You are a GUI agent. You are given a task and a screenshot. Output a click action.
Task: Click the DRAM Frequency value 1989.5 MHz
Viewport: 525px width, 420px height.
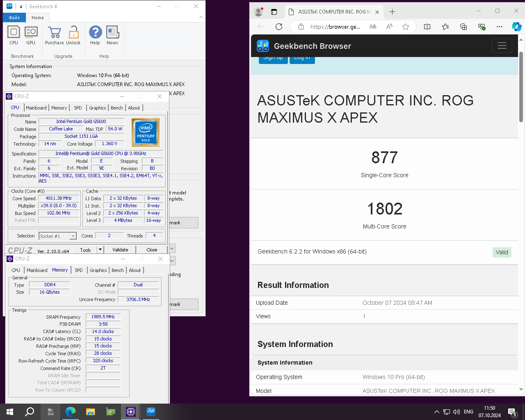pos(103,317)
